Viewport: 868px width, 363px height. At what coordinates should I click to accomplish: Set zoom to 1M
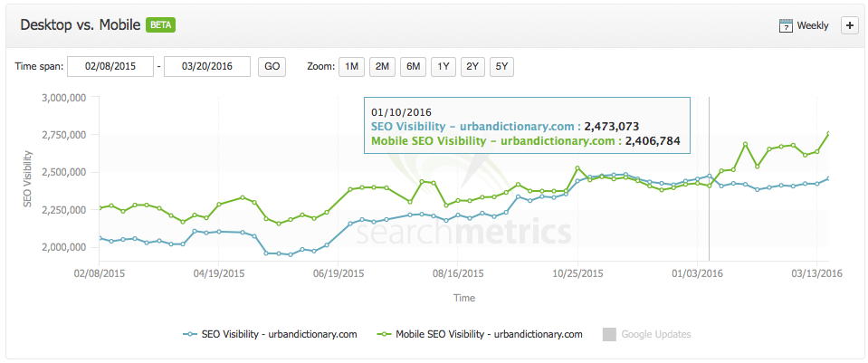pyautogui.click(x=351, y=67)
